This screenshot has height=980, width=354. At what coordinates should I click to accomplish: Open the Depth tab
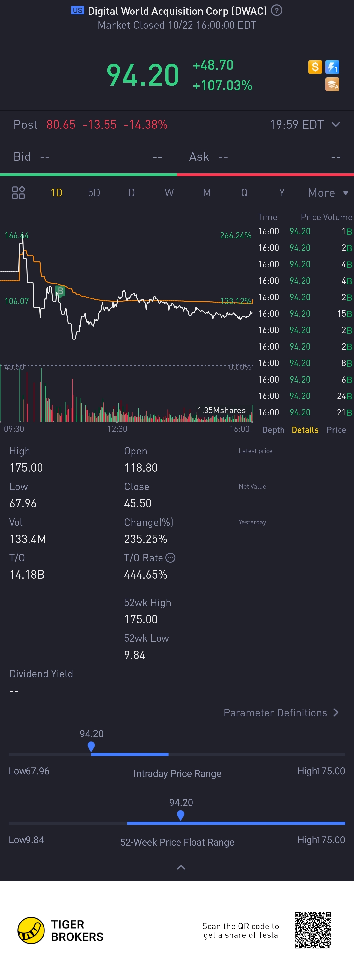coord(273,430)
